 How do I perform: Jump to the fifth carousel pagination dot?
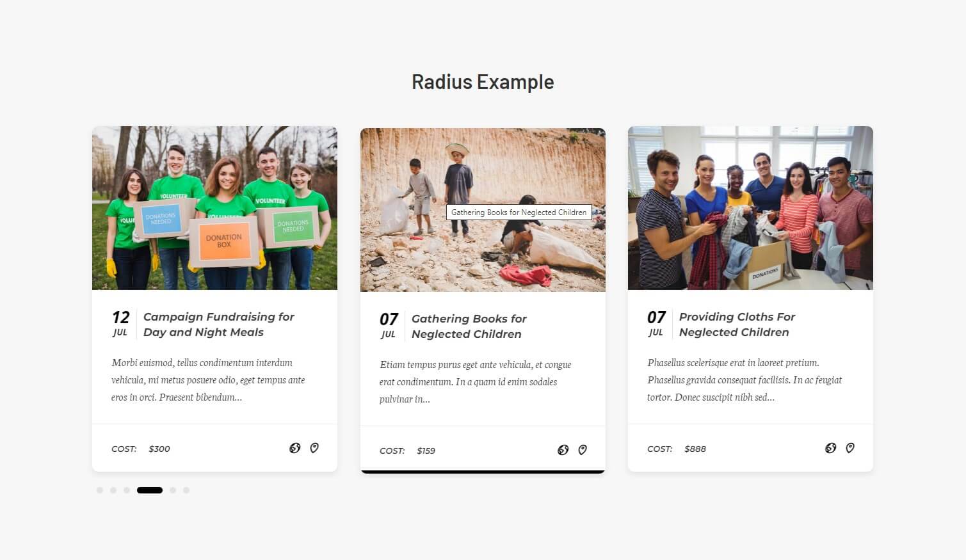173,490
